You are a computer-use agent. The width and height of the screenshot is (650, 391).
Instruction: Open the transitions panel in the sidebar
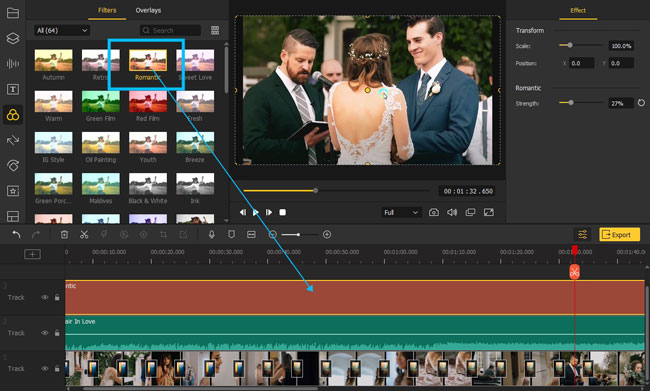coord(13,140)
